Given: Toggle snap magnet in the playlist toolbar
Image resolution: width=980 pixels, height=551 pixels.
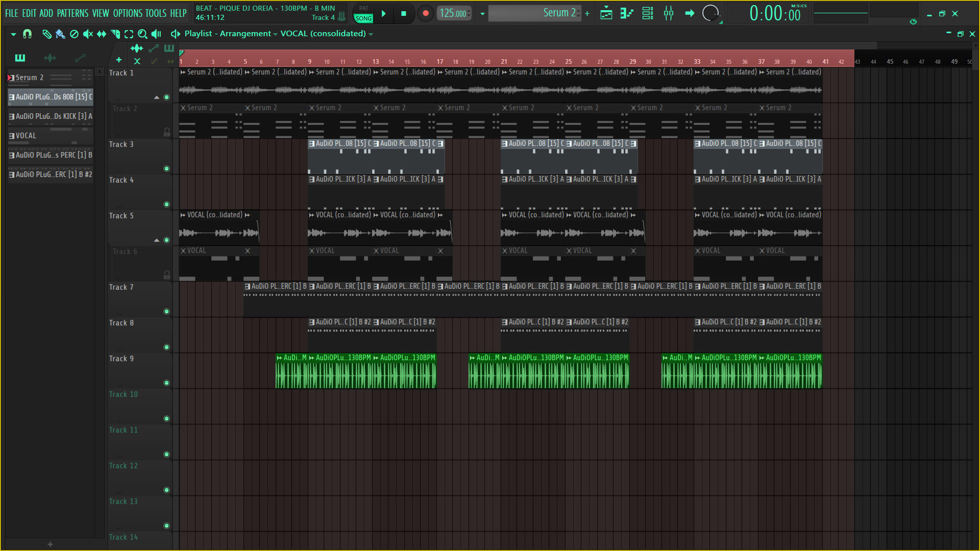Looking at the screenshot, I should (27, 34).
